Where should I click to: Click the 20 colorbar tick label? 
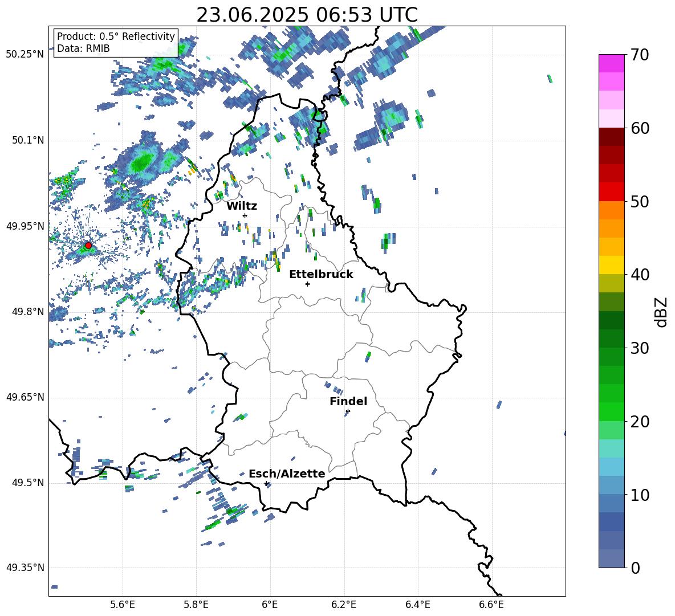640,422
